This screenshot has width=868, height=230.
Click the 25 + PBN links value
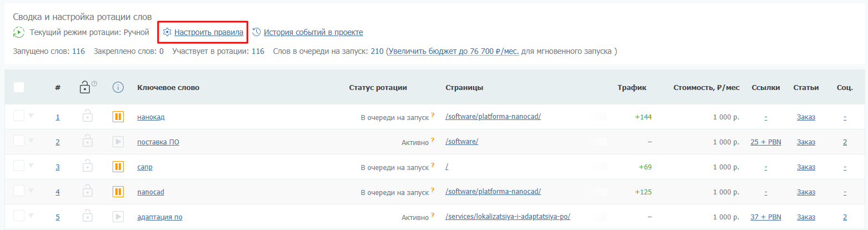click(x=765, y=142)
